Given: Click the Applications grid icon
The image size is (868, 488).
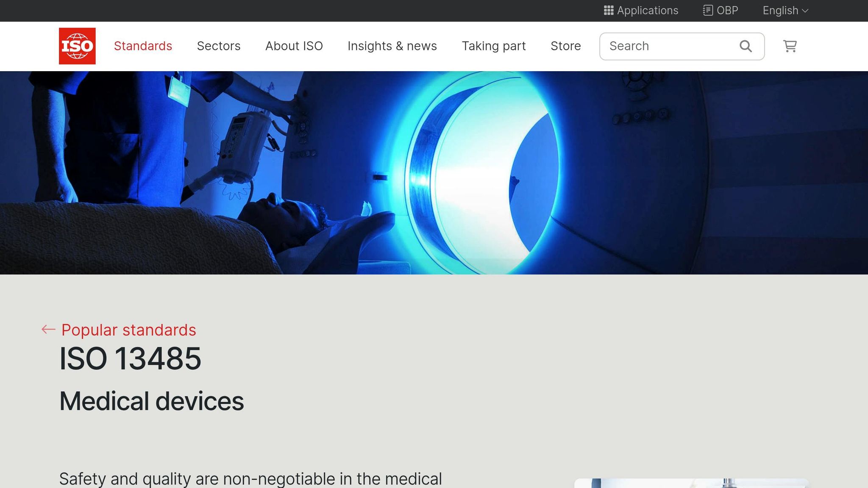Looking at the screenshot, I should click(x=609, y=11).
